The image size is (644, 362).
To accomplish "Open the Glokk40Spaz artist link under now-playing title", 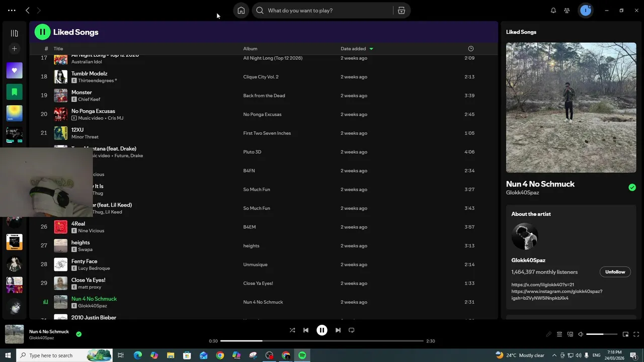I will [x=41, y=338].
